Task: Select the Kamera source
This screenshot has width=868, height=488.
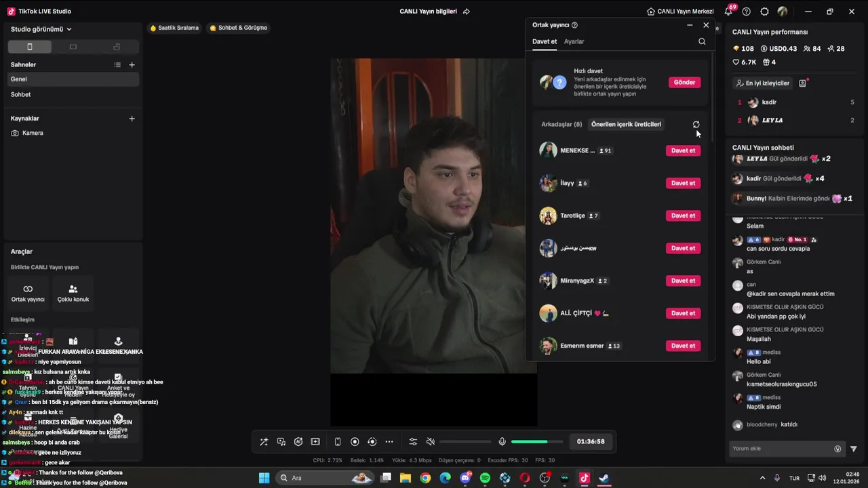Action: [73, 134]
